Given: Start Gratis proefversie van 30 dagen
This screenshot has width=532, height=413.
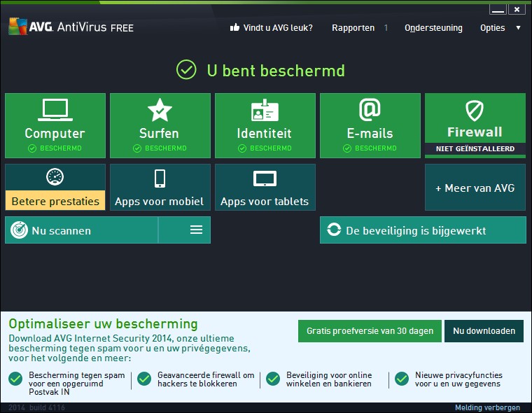Looking at the screenshot, I should [x=370, y=331].
